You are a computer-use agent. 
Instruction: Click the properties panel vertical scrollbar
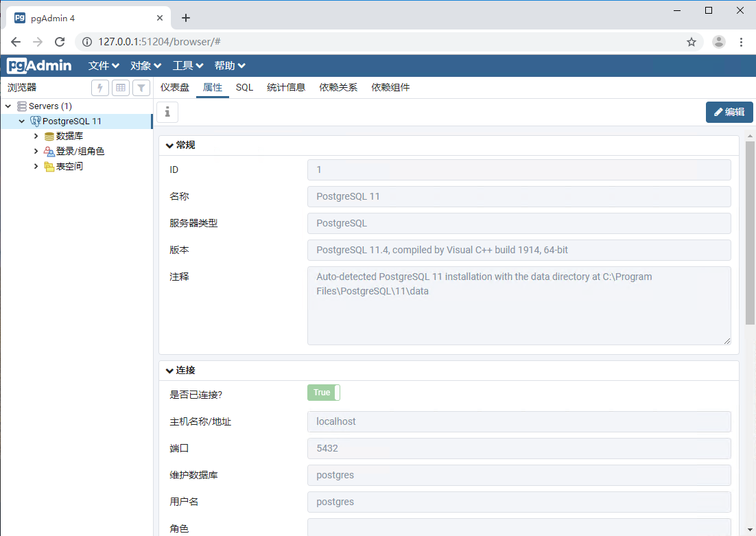750,233
